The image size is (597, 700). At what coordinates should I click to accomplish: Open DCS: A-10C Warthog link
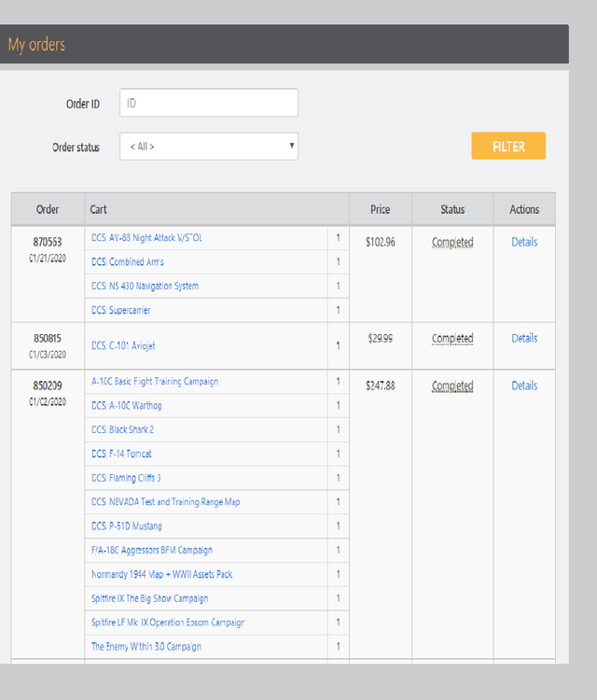(127, 405)
